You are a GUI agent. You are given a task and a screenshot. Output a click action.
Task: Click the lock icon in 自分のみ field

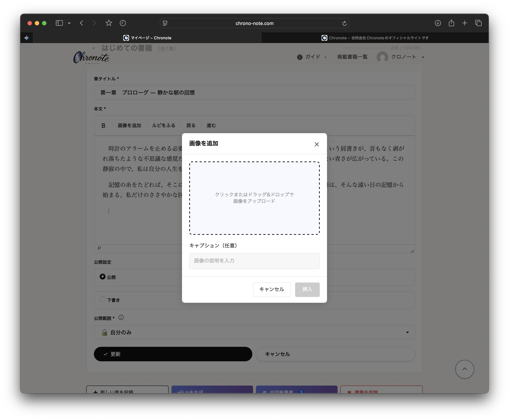pos(105,332)
